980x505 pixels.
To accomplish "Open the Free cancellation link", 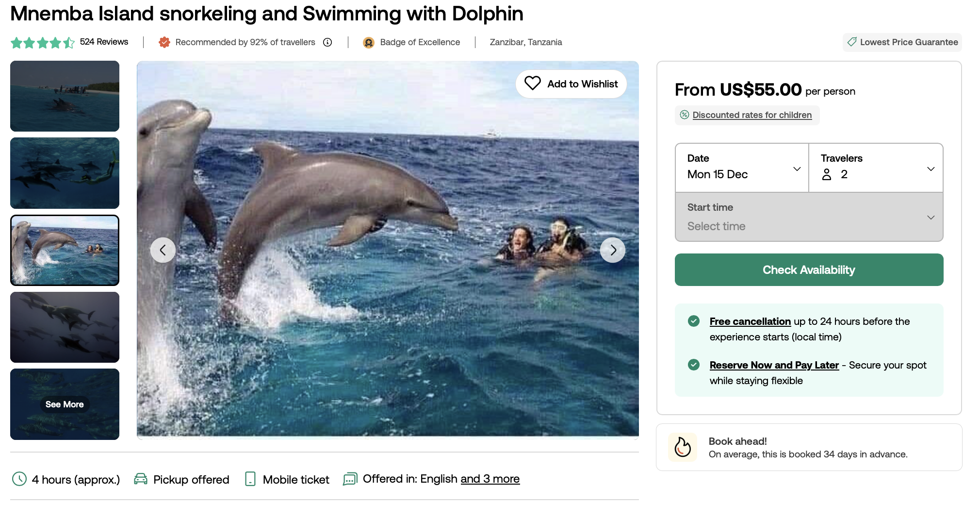I will [750, 321].
